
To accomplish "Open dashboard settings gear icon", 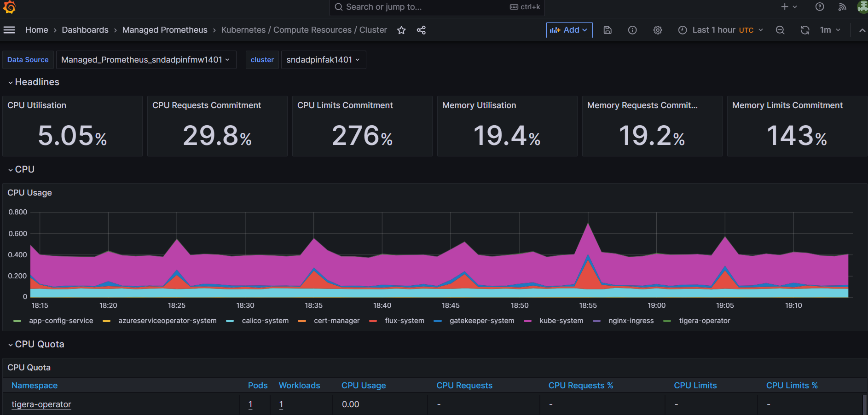I will click(658, 30).
